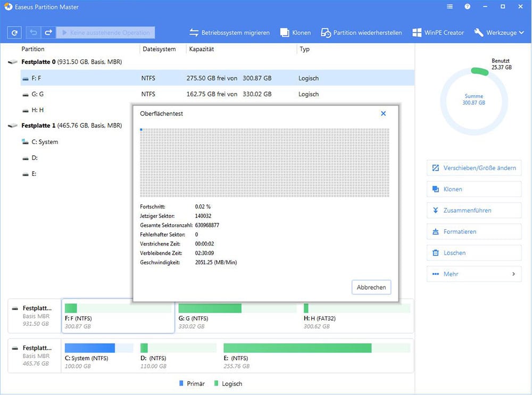Click the redo arrow icon
Viewport: 532px width, 395px height.
tap(48, 32)
